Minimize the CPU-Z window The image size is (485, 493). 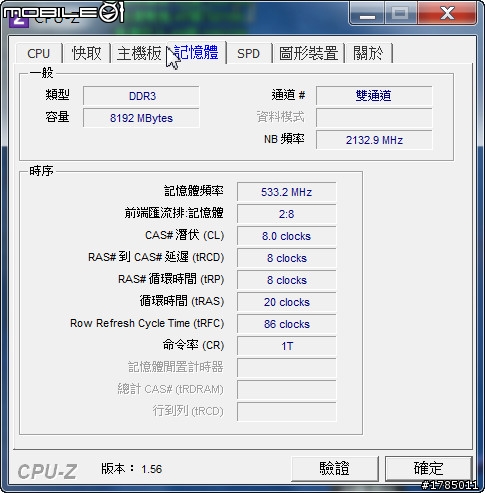point(367,13)
